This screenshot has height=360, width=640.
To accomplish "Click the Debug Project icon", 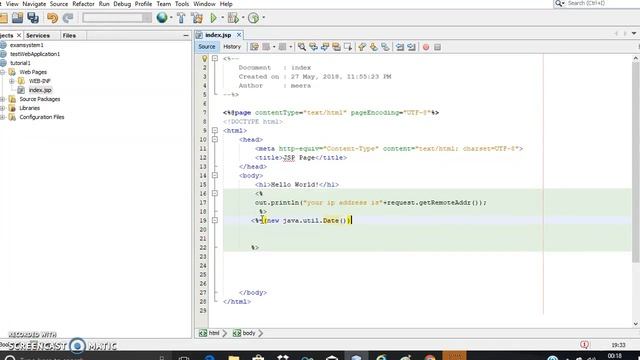I will click(233, 18).
